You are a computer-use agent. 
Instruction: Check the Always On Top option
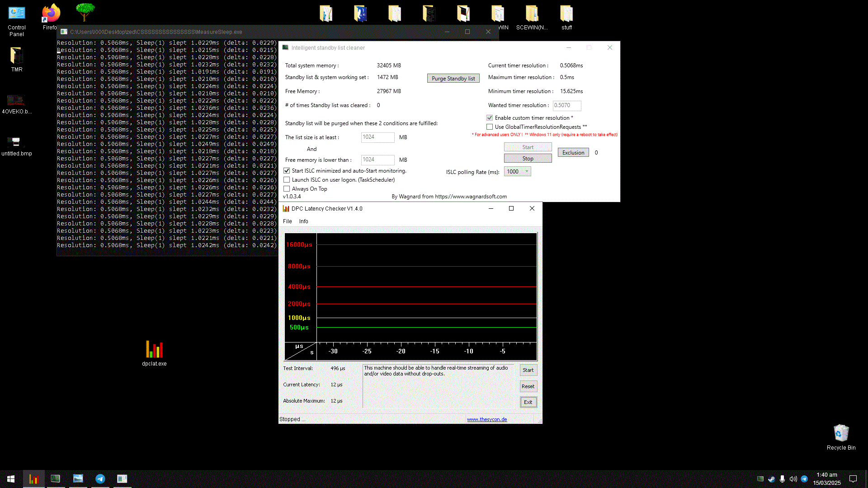287,189
